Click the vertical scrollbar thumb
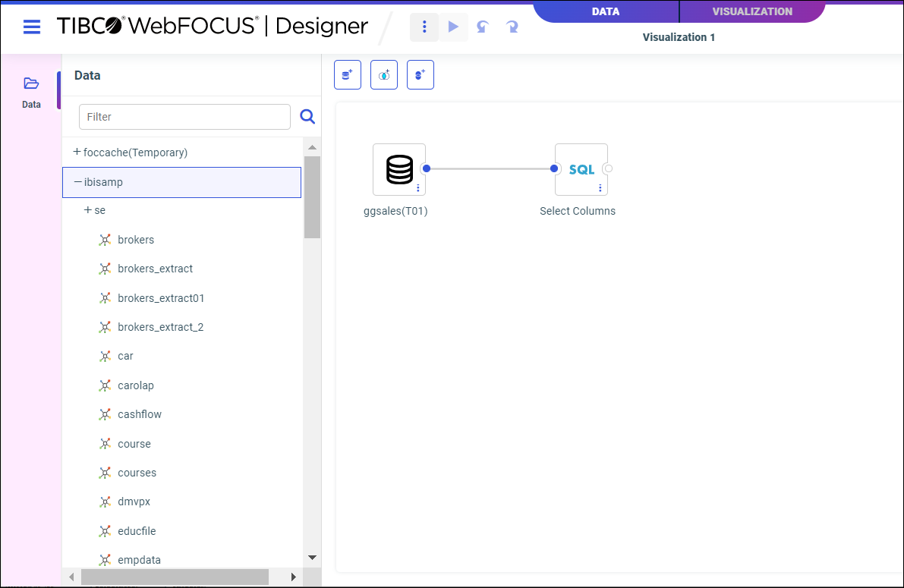 click(312, 197)
